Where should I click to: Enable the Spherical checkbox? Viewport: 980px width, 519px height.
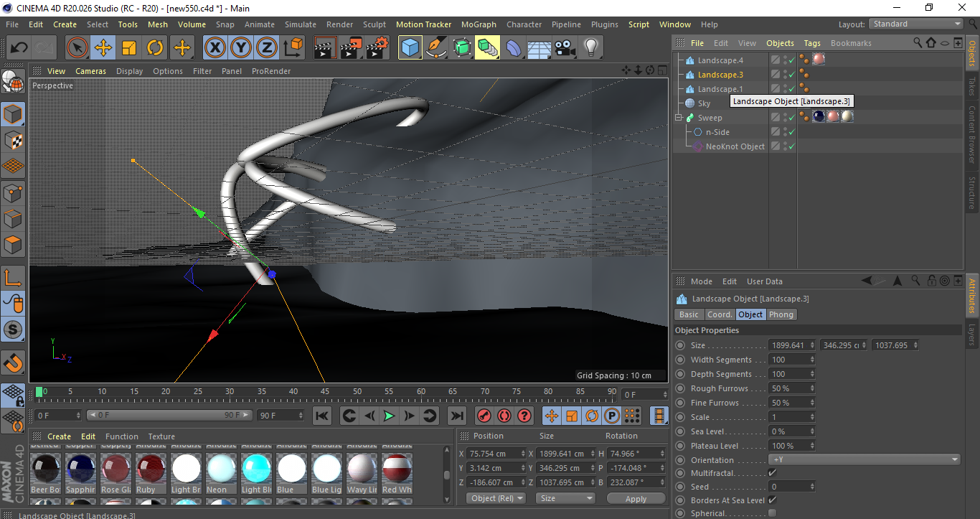(772, 513)
